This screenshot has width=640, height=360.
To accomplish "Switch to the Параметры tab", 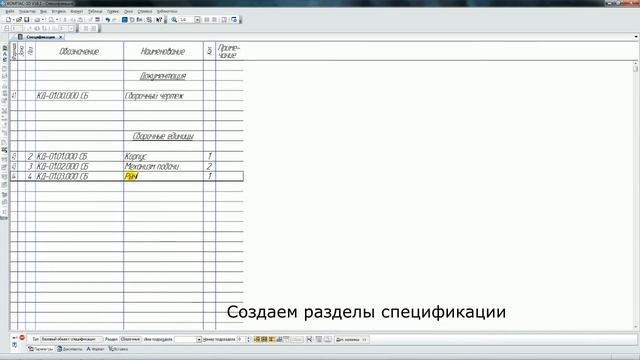I will 40,349.
